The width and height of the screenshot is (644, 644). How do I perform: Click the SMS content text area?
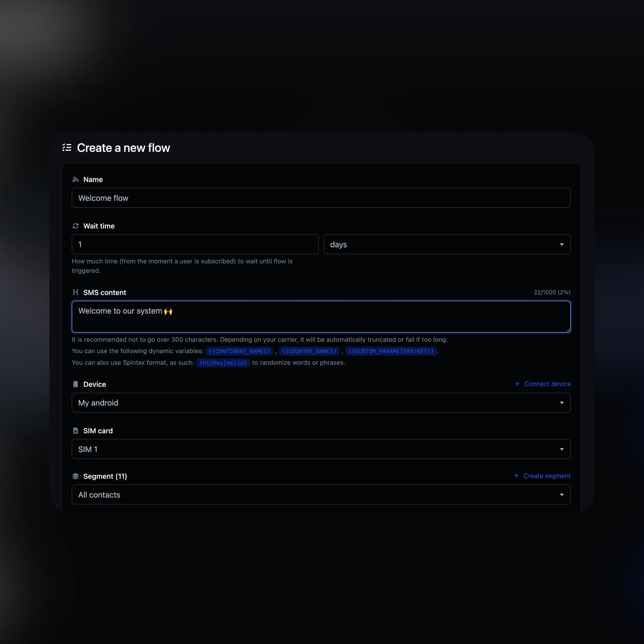pyautogui.click(x=321, y=317)
